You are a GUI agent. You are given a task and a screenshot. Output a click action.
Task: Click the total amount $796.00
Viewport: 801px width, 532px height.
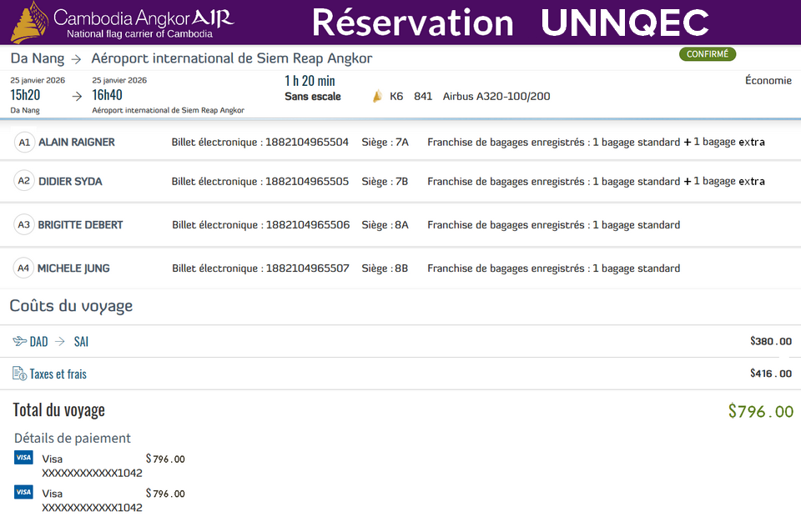760,411
